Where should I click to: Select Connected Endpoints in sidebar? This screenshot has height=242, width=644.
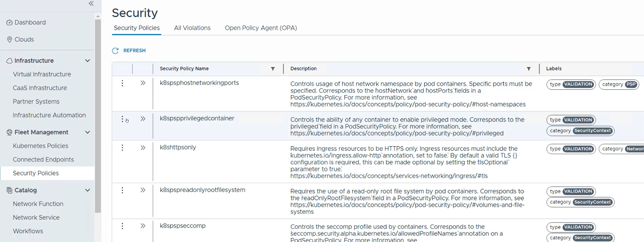[43, 160]
